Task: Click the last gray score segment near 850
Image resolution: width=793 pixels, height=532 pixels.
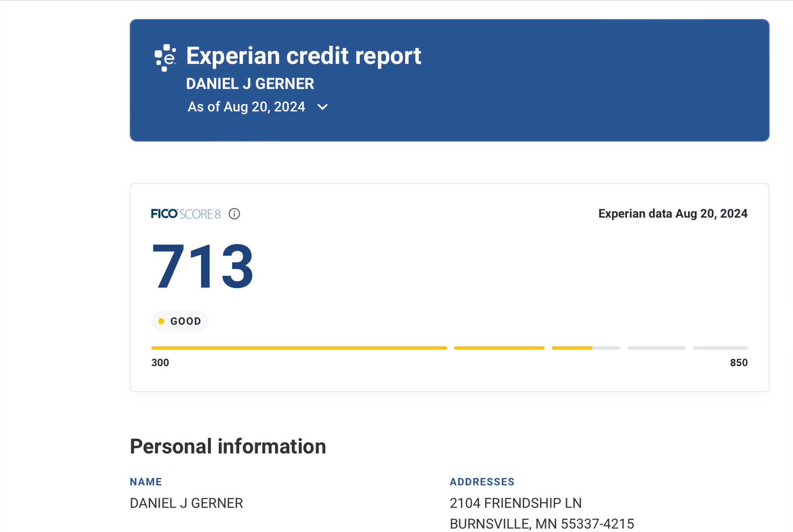Action: pos(720,348)
